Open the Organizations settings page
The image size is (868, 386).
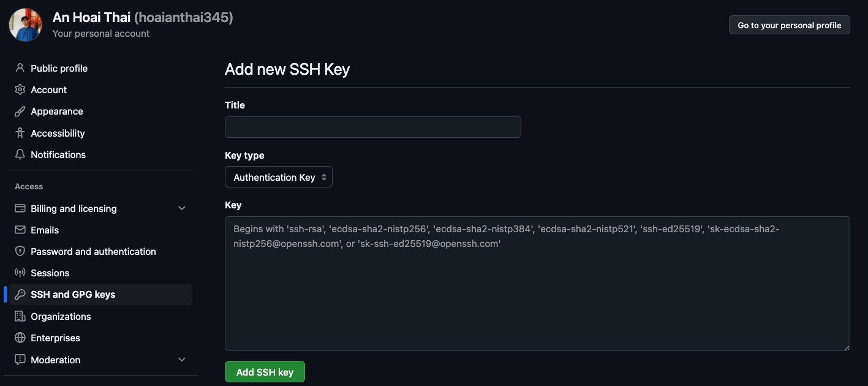tap(61, 316)
